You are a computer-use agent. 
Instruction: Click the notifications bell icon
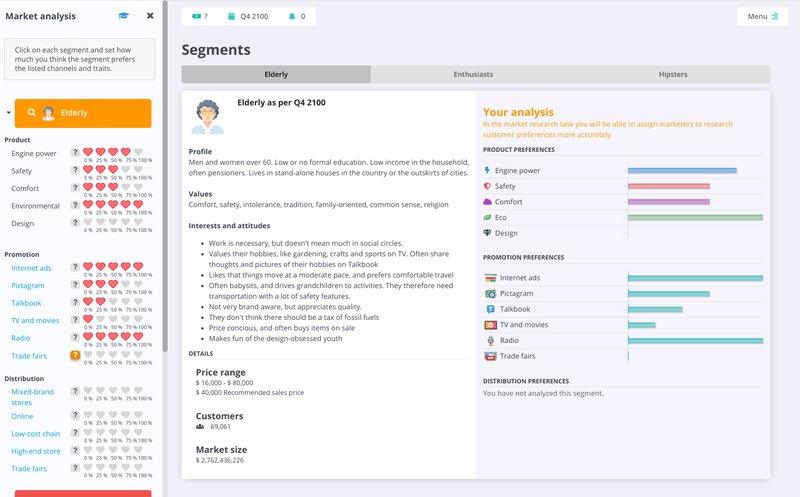click(292, 16)
